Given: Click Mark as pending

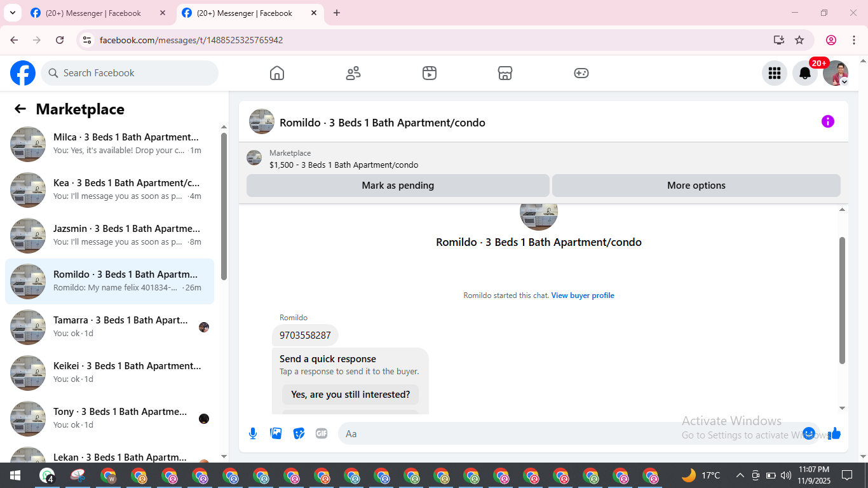Looking at the screenshot, I should [398, 186].
